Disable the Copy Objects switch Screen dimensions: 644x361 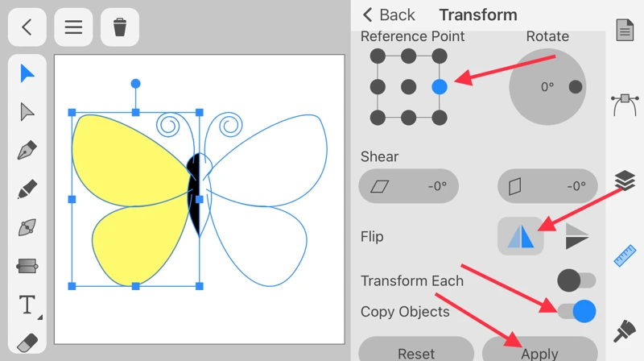coord(576,311)
